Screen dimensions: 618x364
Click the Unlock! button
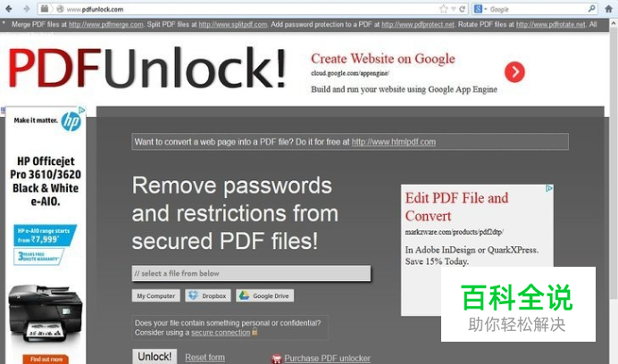point(154,357)
